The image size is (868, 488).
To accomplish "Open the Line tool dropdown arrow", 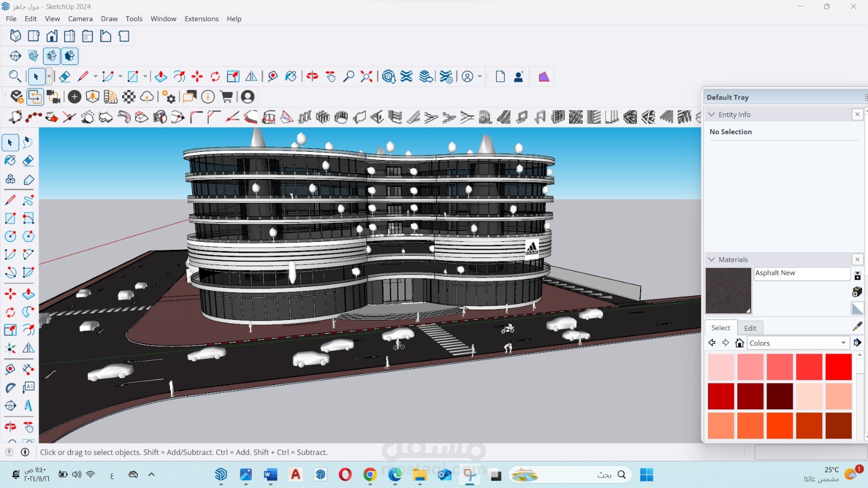I will pyautogui.click(x=95, y=76).
